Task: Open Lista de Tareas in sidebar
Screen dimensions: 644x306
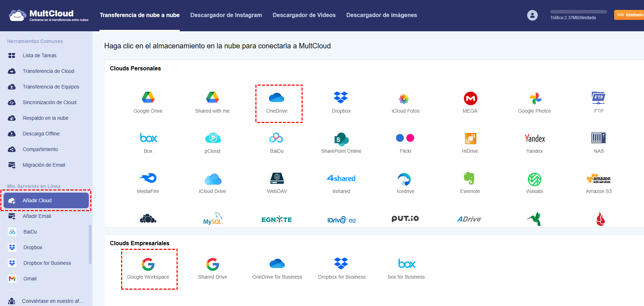Action: pyautogui.click(x=39, y=55)
